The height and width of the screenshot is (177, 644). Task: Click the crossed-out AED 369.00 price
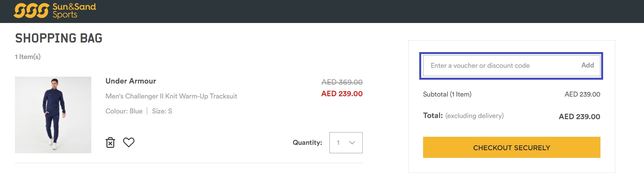[x=342, y=82]
